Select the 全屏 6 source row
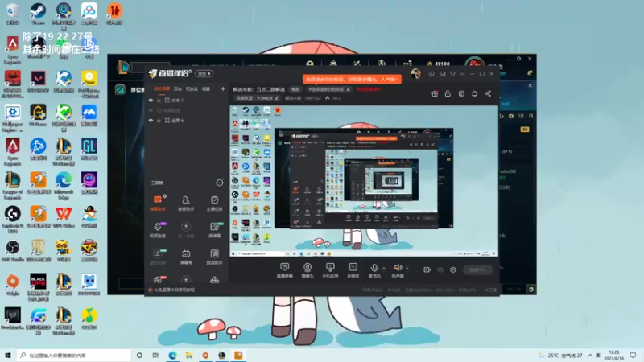Image resolution: width=644 pixels, height=362 pixels. coord(187,120)
